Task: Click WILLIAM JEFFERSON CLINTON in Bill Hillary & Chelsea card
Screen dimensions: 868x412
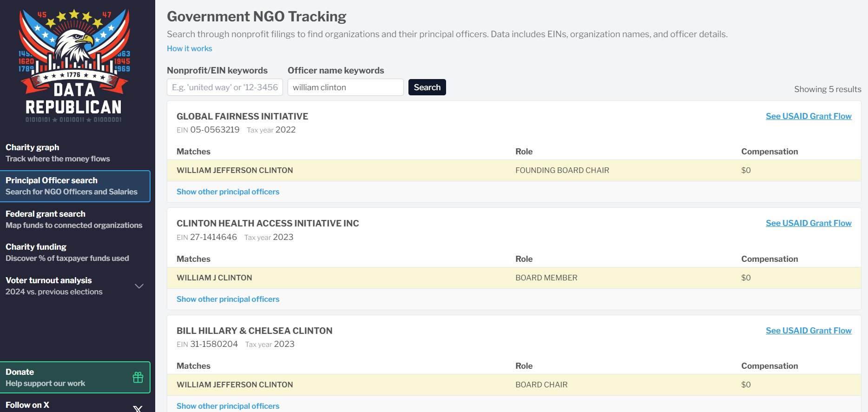Action: pyautogui.click(x=235, y=385)
